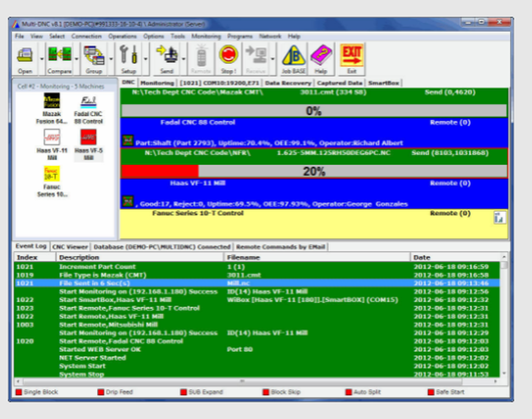Select the 'File Type is Mazak (CMT)' row
Screen dimensions: 532x419
tap(257, 275)
